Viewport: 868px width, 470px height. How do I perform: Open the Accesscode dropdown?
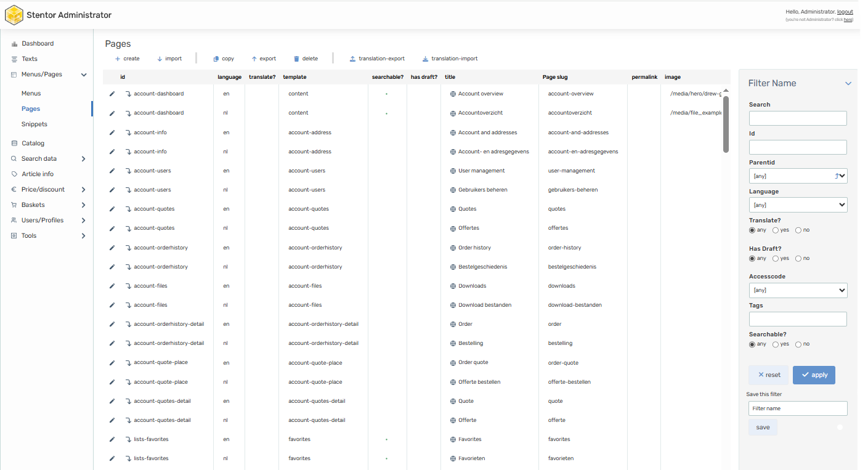[x=798, y=290]
